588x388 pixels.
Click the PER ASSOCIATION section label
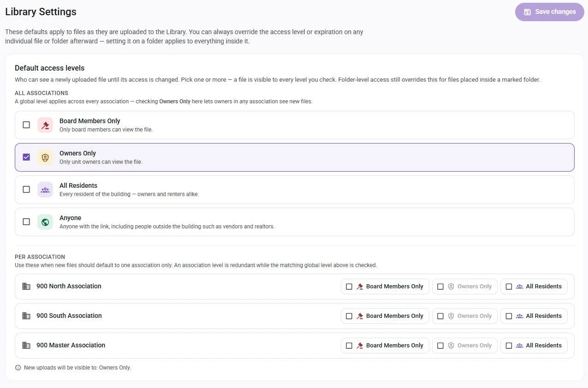pos(40,257)
